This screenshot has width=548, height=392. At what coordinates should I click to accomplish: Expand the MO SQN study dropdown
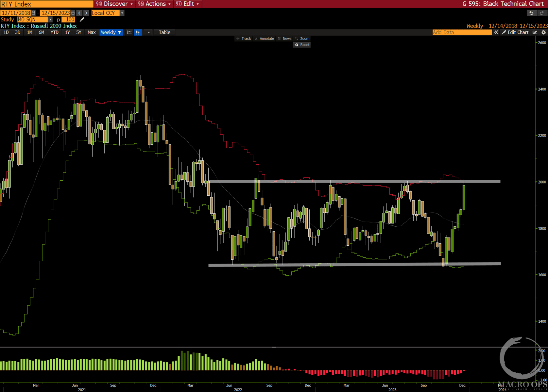pyautogui.click(x=50, y=20)
